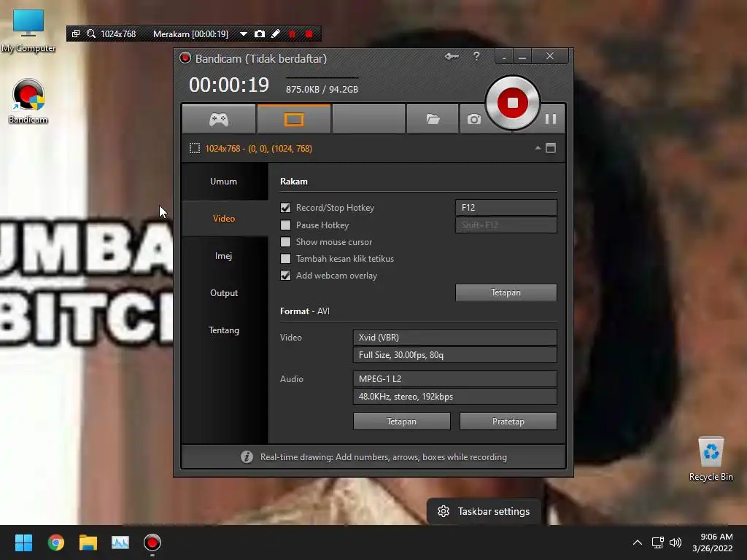The height and width of the screenshot is (560, 747).
Task: Click the camera icon in recording bar
Action: click(260, 34)
